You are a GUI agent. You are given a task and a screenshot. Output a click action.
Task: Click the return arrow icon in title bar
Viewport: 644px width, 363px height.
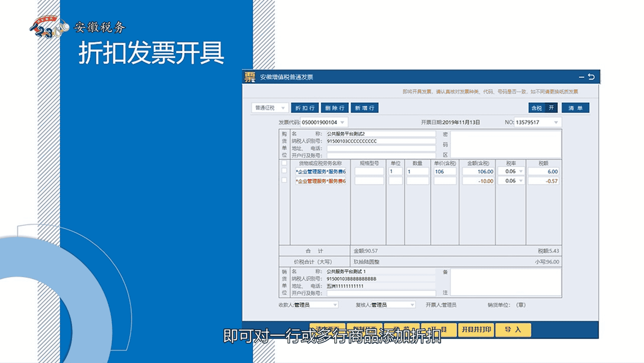click(591, 77)
